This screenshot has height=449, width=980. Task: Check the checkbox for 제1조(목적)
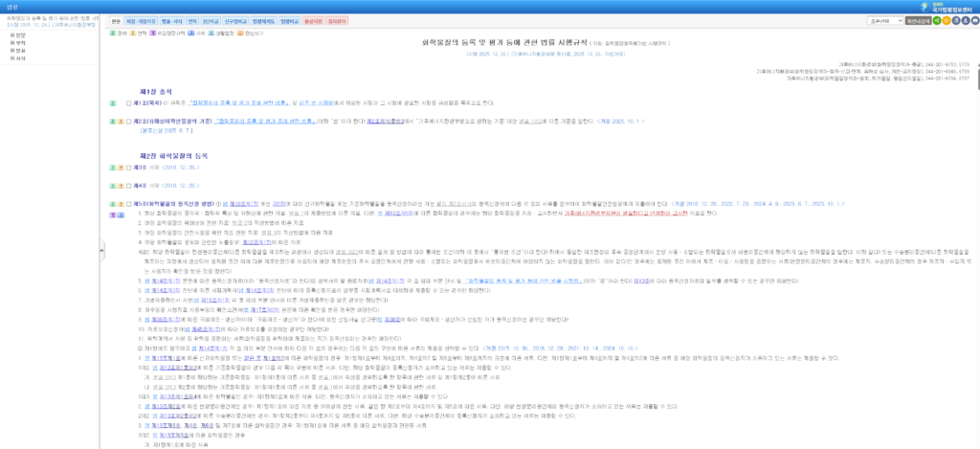click(129, 103)
